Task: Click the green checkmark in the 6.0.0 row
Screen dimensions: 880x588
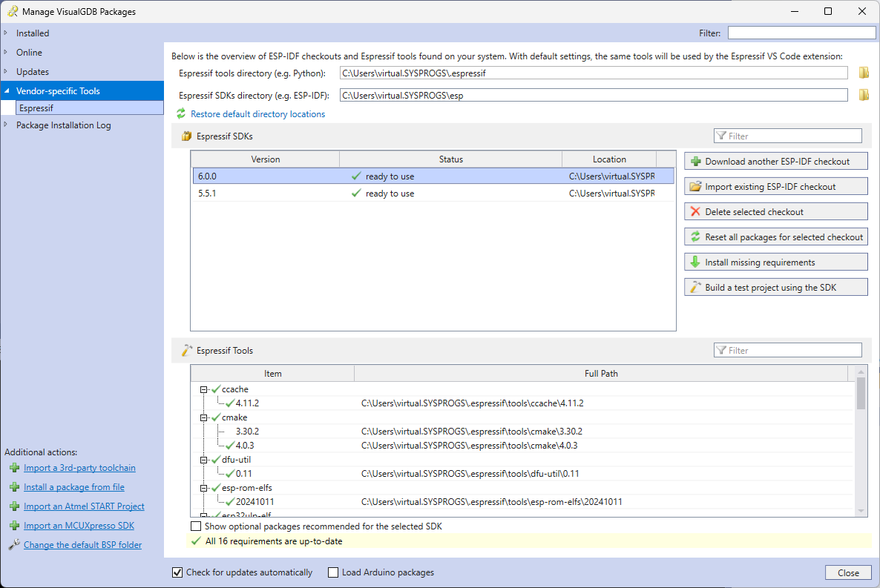Action: pos(356,176)
